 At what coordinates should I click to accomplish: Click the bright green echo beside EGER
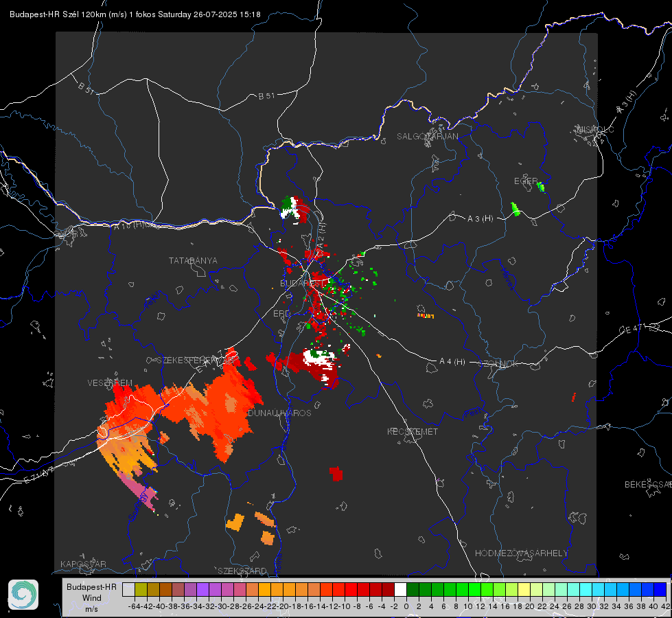[x=541, y=187]
